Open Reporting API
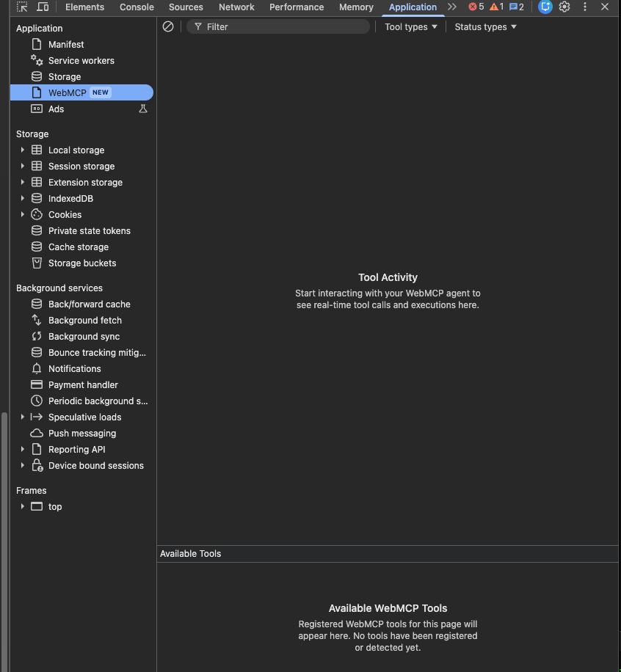The image size is (621, 672). (81, 449)
